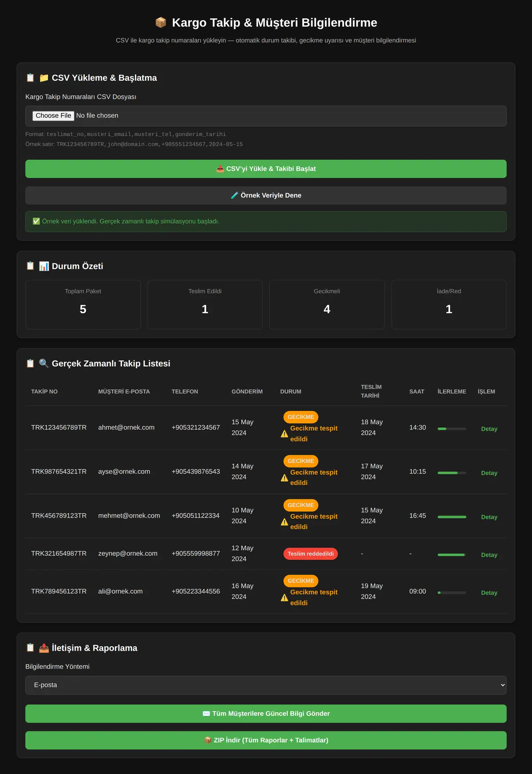The width and height of the screenshot is (532, 774).
Task: Click the magnifier icon beside Gerçek Zamanlı Takip Listesi
Action: pyautogui.click(x=44, y=363)
